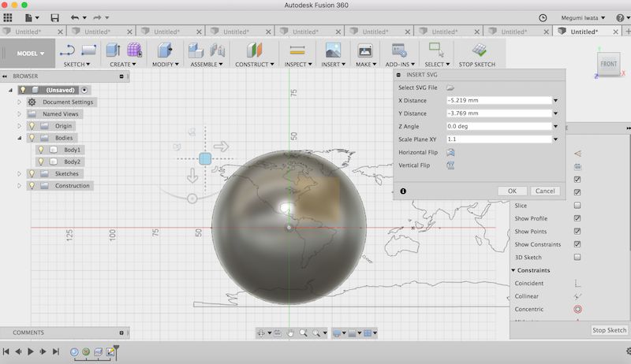631x364 pixels.
Task: Toggle the Show Constraints checkbox
Action: [577, 244]
